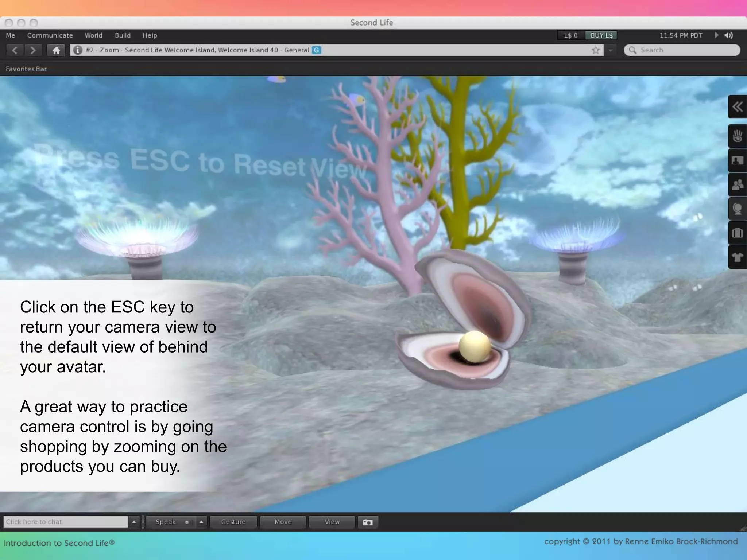This screenshot has width=747, height=560.
Task: Expand the chat history arrow beside chat field
Action: pos(134,522)
